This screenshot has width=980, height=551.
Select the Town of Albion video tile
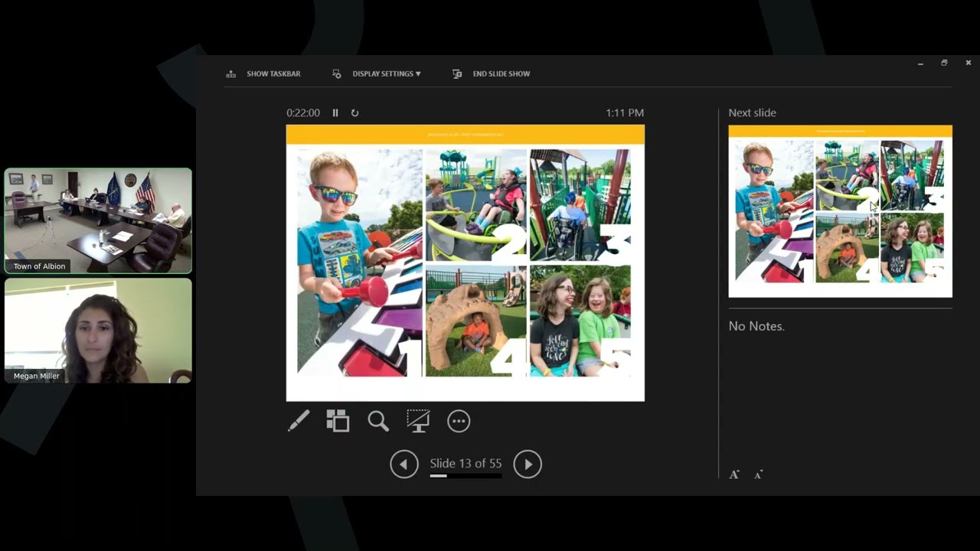tap(98, 221)
